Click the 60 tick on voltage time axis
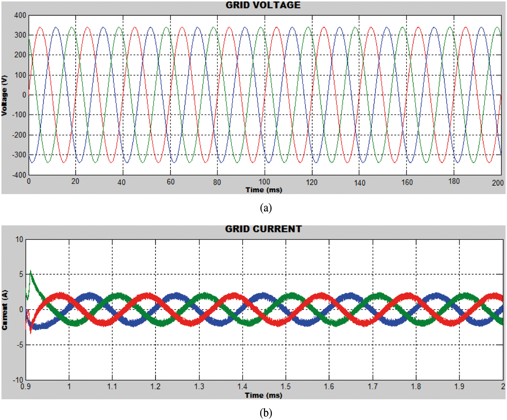This screenshot has width=507, height=420. point(171,182)
